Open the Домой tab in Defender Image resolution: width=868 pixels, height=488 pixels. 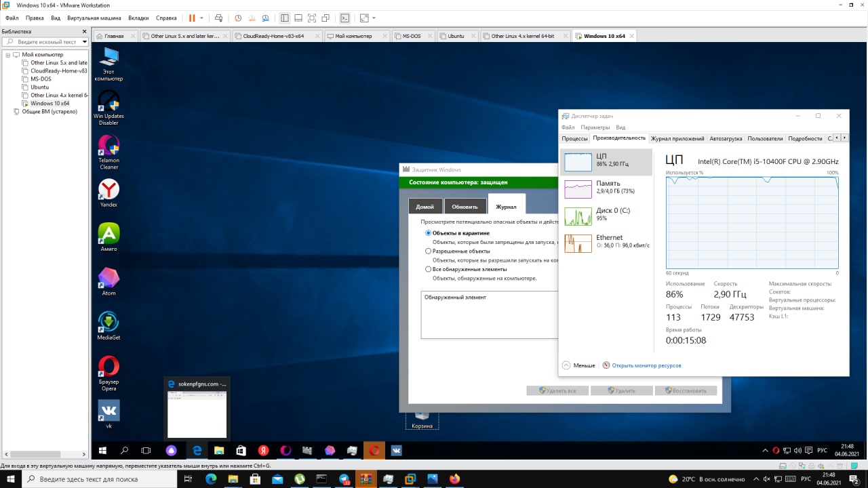(x=425, y=207)
